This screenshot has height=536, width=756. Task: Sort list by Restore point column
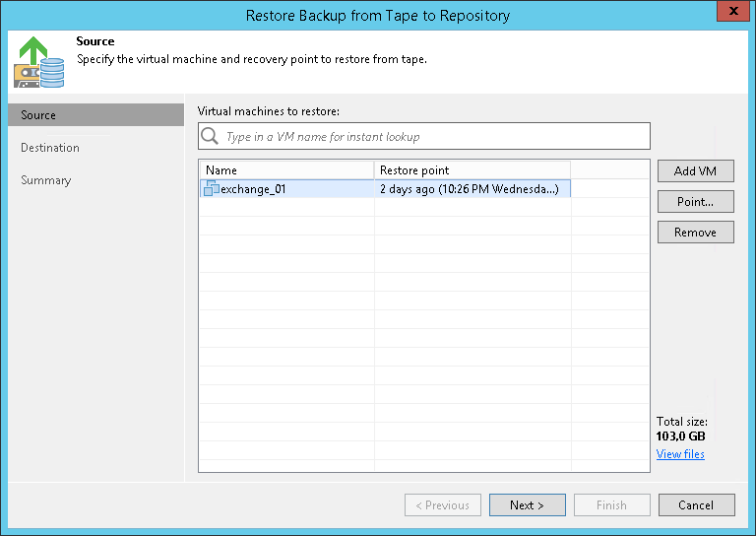[x=472, y=170]
